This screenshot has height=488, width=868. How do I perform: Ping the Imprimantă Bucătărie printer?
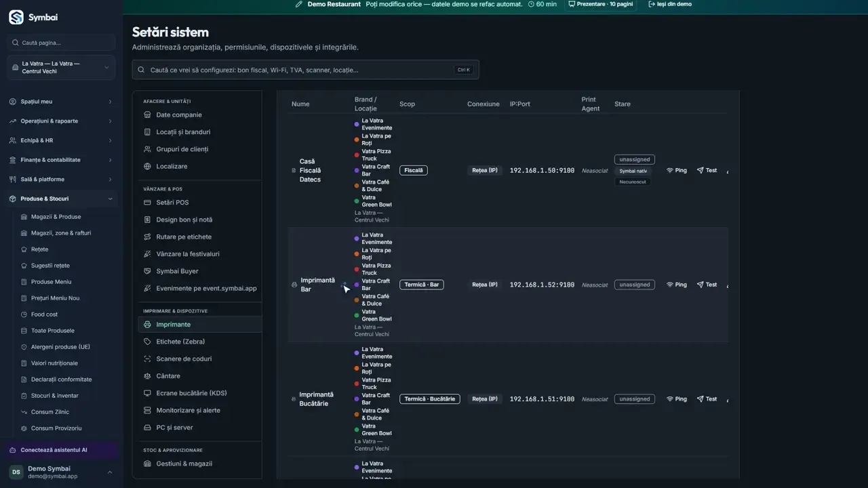677,399
